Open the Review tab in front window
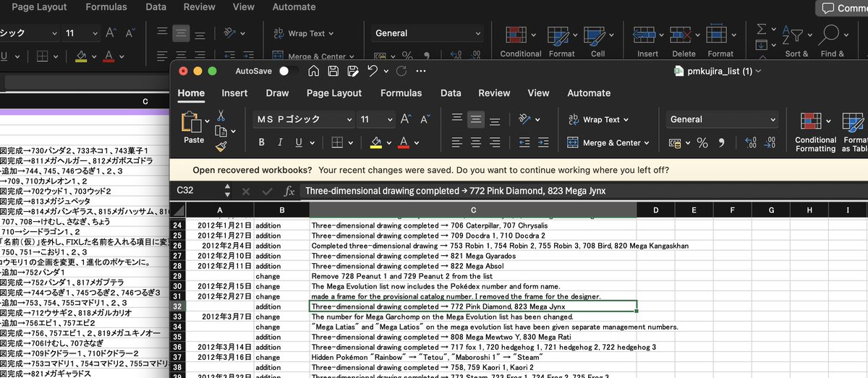 coord(494,93)
